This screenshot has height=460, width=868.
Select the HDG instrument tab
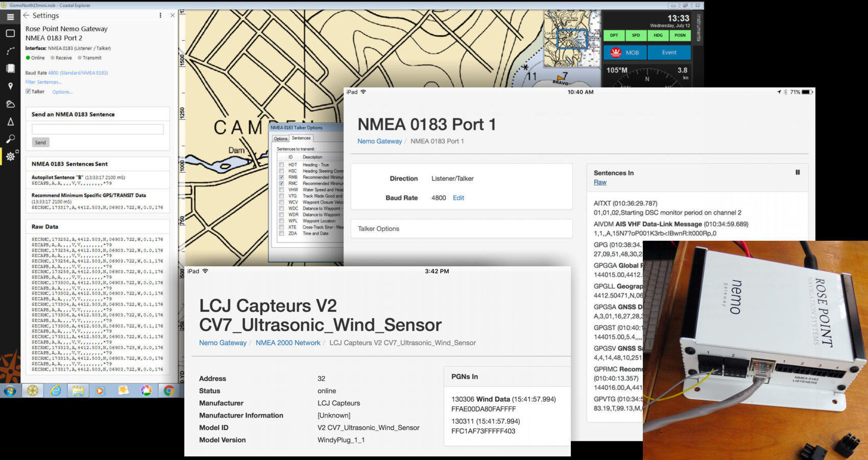click(x=658, y=35)
